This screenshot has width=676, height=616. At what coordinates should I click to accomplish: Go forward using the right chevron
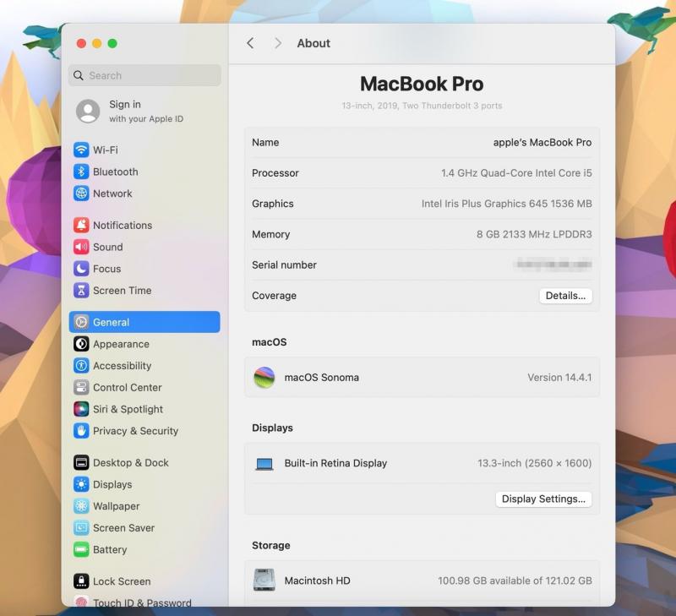[x=278, y=43]
